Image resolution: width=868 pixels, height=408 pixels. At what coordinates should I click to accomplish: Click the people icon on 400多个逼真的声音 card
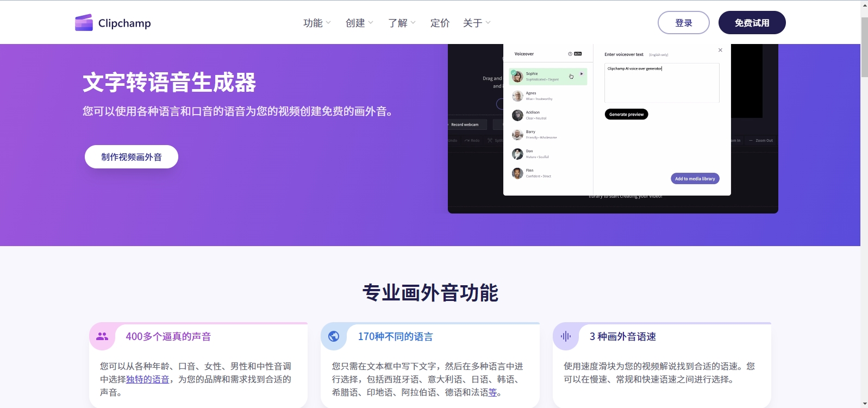(102, 336)
